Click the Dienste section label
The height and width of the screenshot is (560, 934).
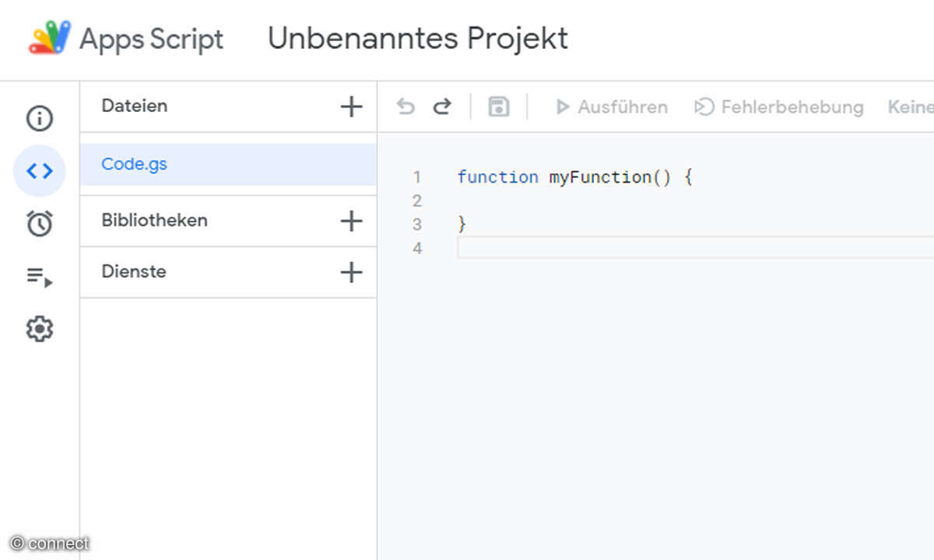pos(134,271)
